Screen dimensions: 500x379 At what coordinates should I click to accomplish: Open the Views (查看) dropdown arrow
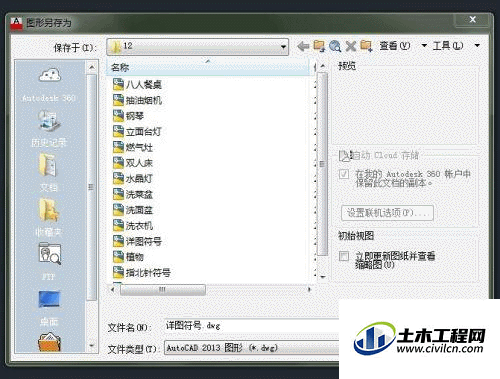pos(424,46)
